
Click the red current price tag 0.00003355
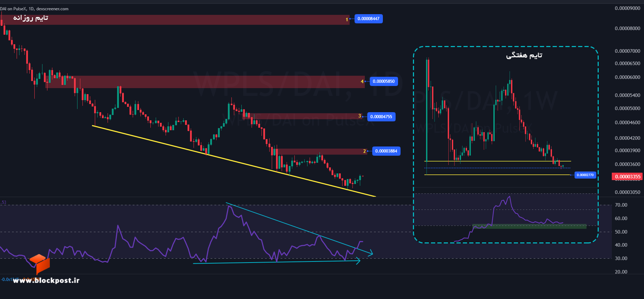(x=628, y=177)
